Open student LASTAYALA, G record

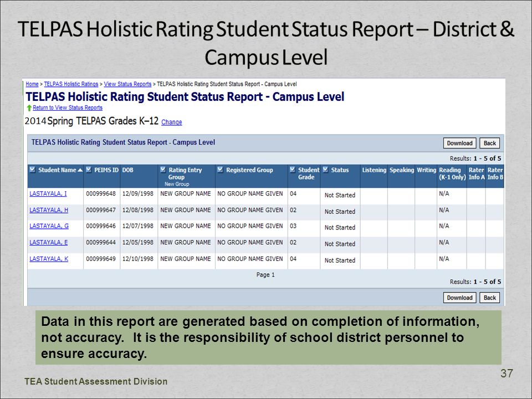click(49, 226)
